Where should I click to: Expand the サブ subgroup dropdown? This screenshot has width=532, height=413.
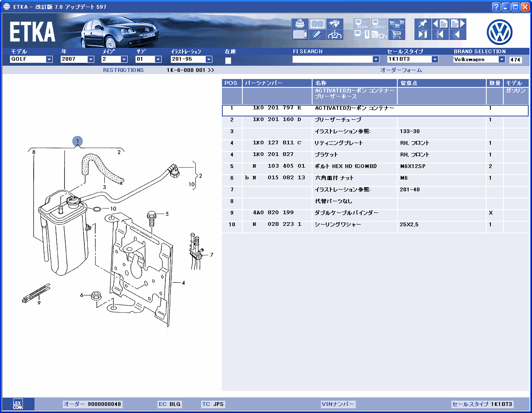158,59
